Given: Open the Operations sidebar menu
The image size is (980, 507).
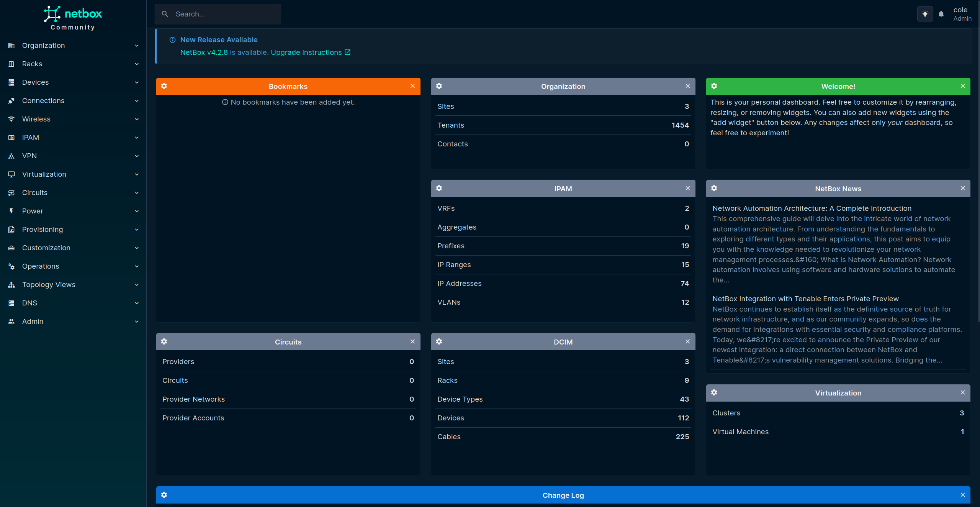Looking at the screenshot, I should (73, 266).
